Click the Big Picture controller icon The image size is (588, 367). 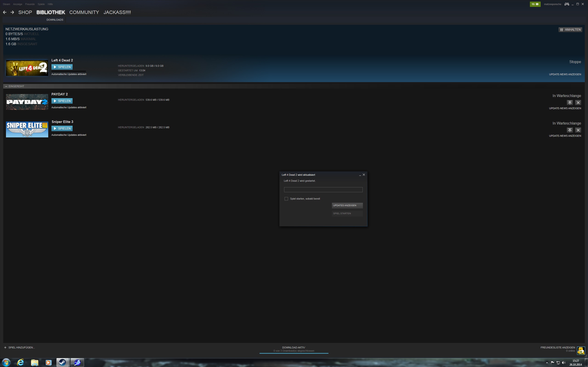(x=567, y=4)
